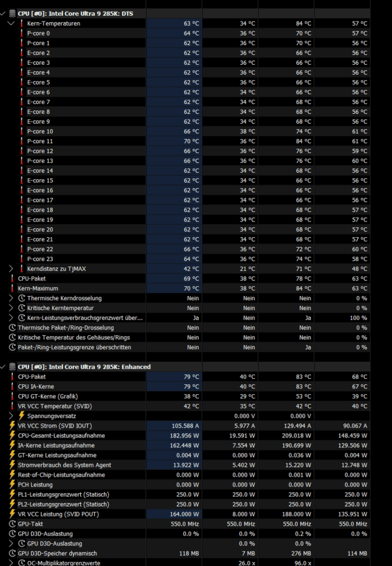The image size is (392, 566).
Task: Click thermometer icon beside P-core 0
Action: click(x=21, y=33)
